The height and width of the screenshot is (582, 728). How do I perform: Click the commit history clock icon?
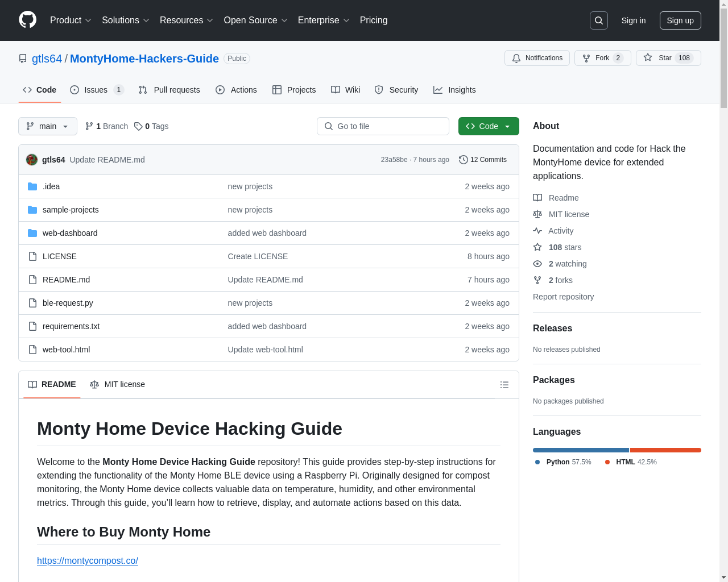point(464,160)
